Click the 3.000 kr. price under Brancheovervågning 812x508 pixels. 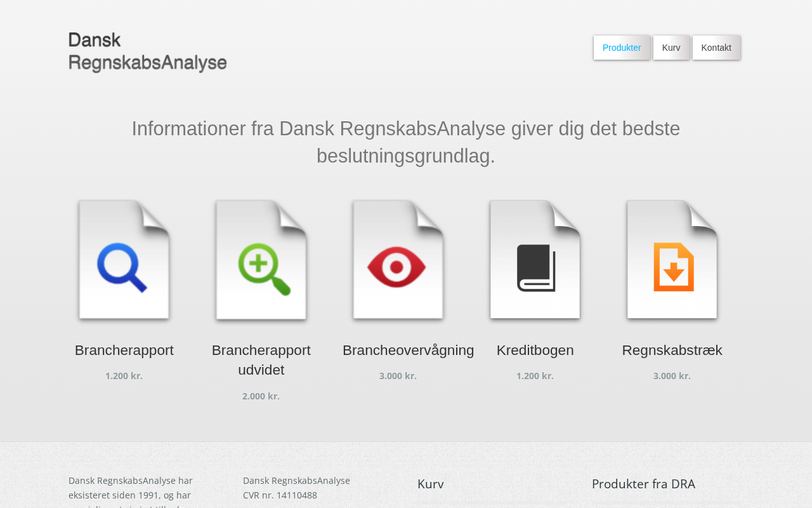[398, 376]
